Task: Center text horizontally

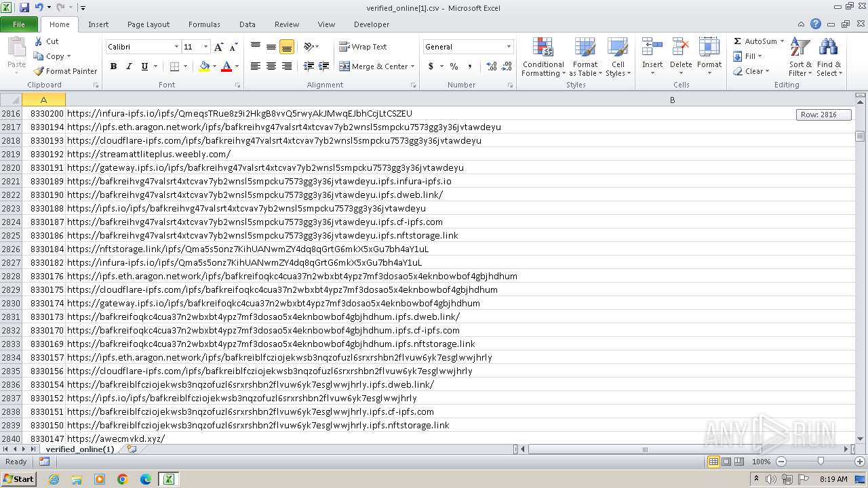Action: pyautogui.click(x=271, y=66)
